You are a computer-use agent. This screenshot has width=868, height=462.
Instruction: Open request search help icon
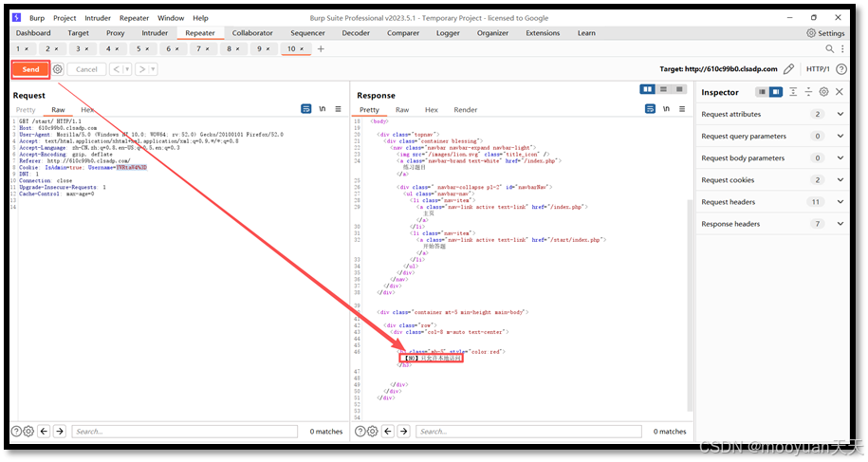(17, 431)
